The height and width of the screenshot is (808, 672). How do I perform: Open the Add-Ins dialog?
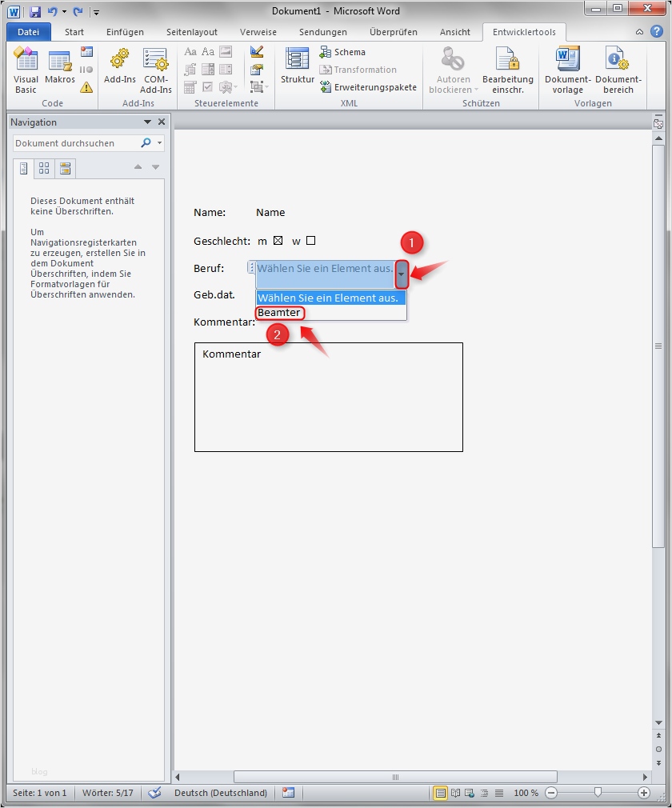point(119,66)
